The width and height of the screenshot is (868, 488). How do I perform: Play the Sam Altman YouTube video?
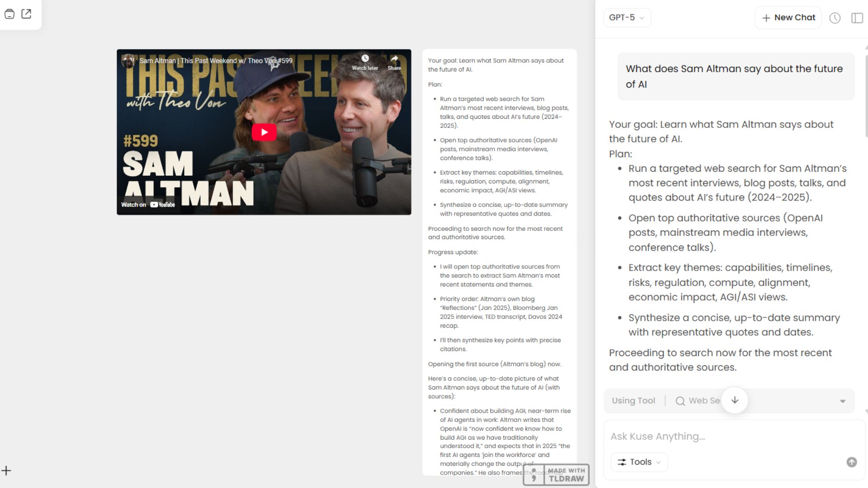tap(264, 132)
